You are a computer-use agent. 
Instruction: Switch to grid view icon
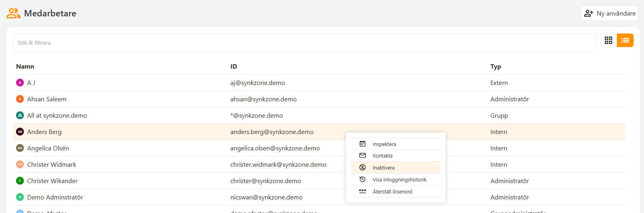point(608,40)
